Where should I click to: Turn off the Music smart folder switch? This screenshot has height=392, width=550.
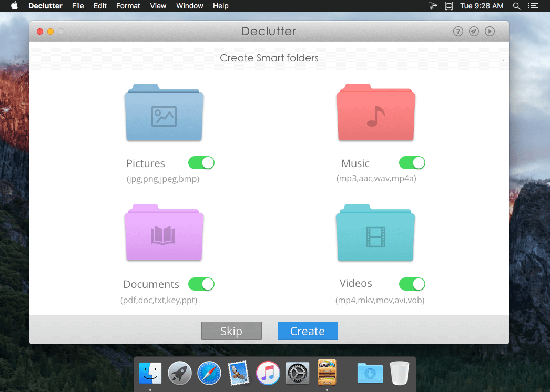412,163
